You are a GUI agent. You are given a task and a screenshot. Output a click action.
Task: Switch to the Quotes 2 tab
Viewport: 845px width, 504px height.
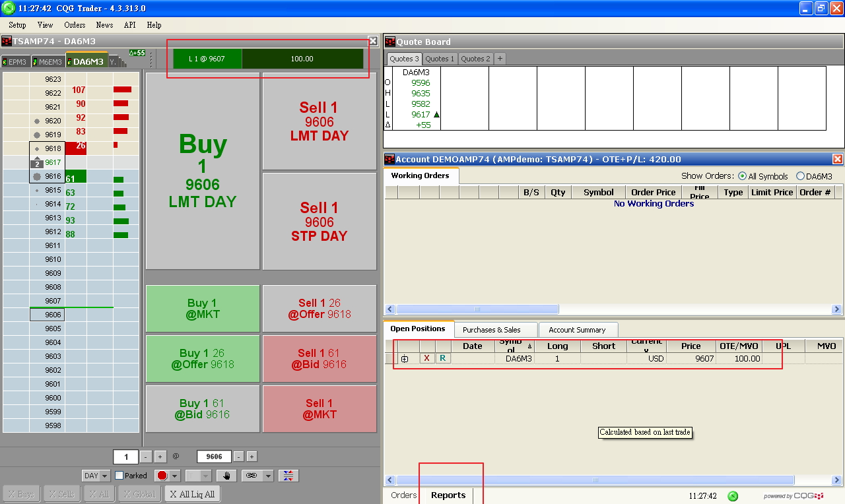point(475,59)
